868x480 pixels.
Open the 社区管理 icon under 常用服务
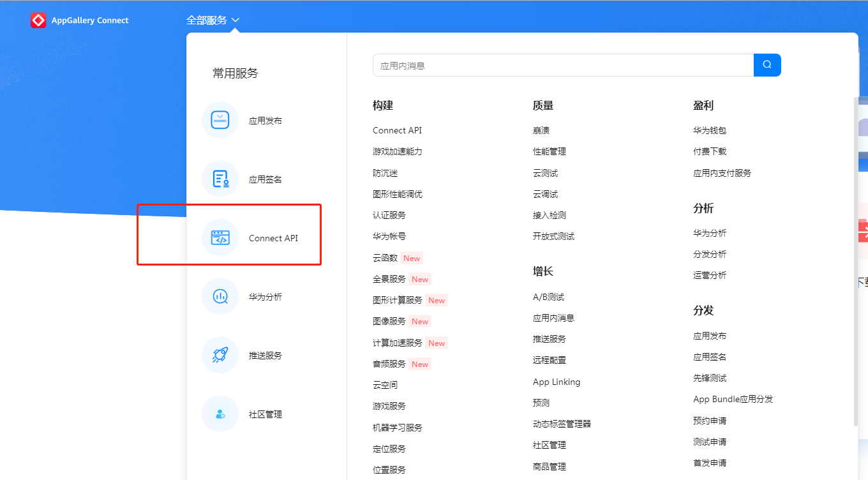(220, 414)
